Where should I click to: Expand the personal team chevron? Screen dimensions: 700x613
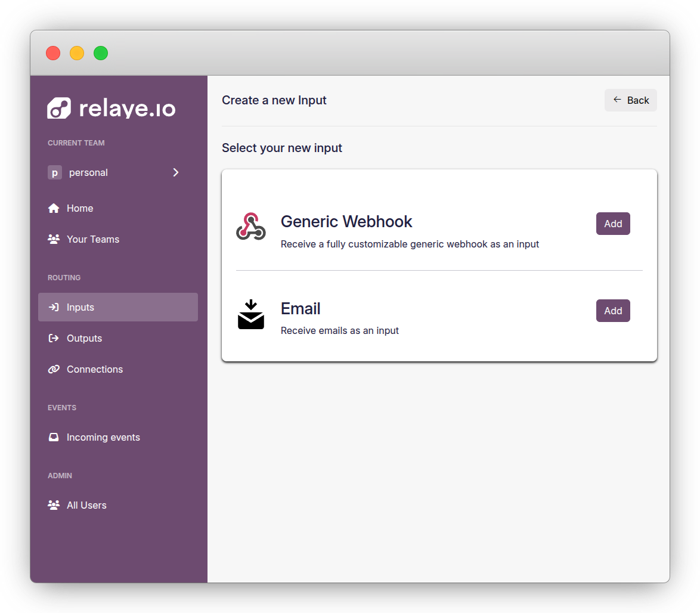[x=176, y=172]
